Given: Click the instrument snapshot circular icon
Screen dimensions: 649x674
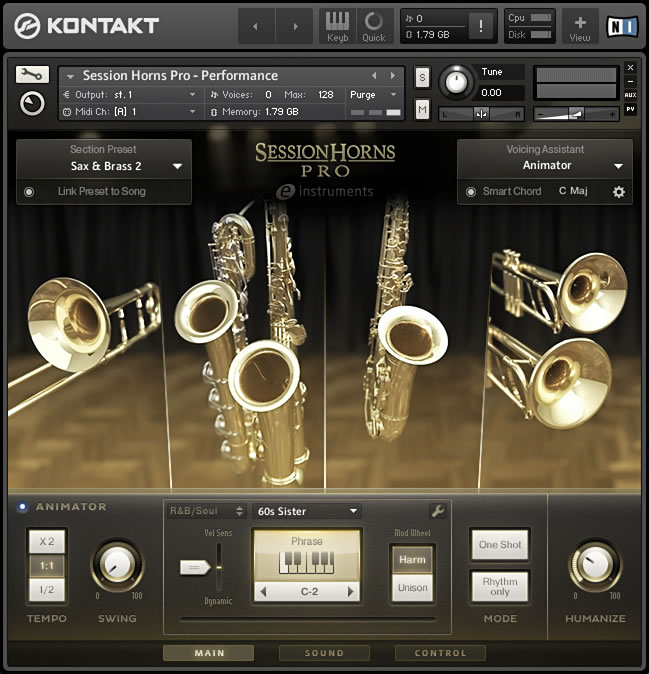Looking at the screenshot, I should [32, 104].
